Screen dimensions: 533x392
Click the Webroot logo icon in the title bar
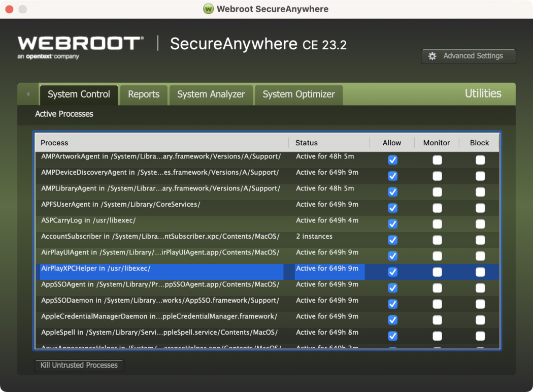tap(208, 9)
